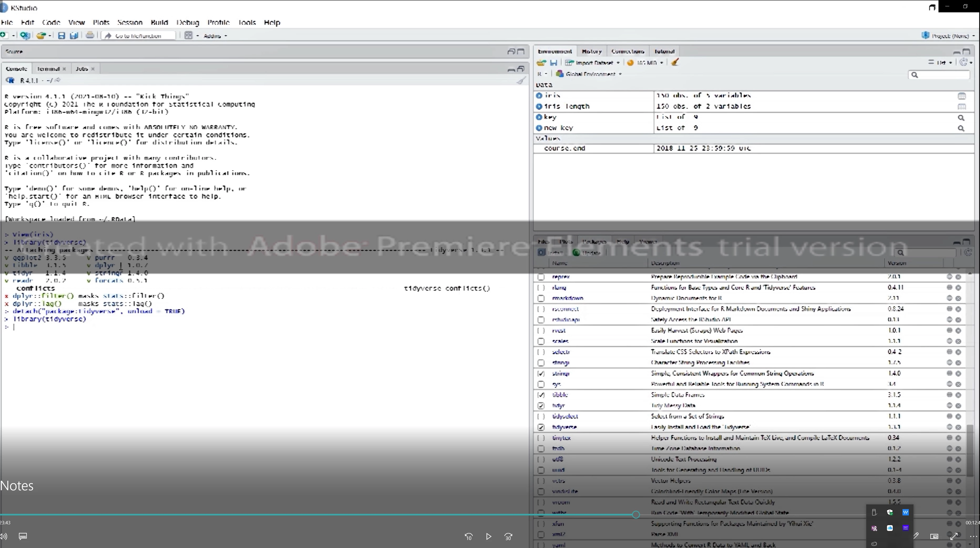The image size is (980, 548).
Task: Click the Save current document icon
Action: 61,36
